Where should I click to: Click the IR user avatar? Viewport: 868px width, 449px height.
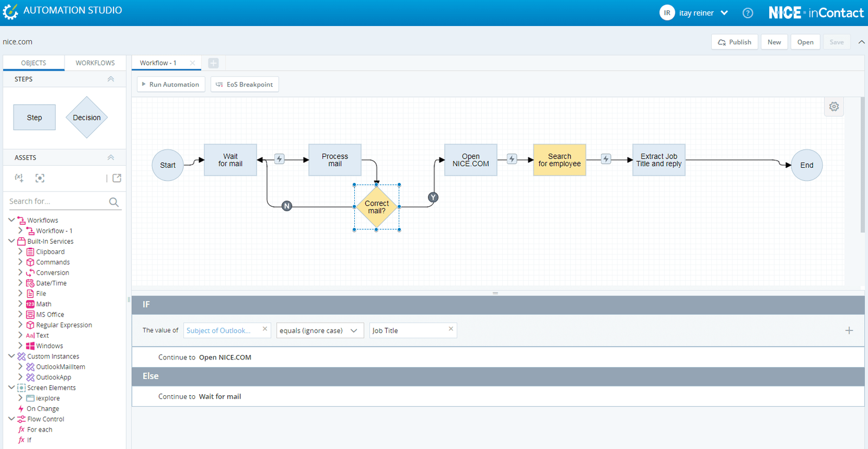click(667, 12)
